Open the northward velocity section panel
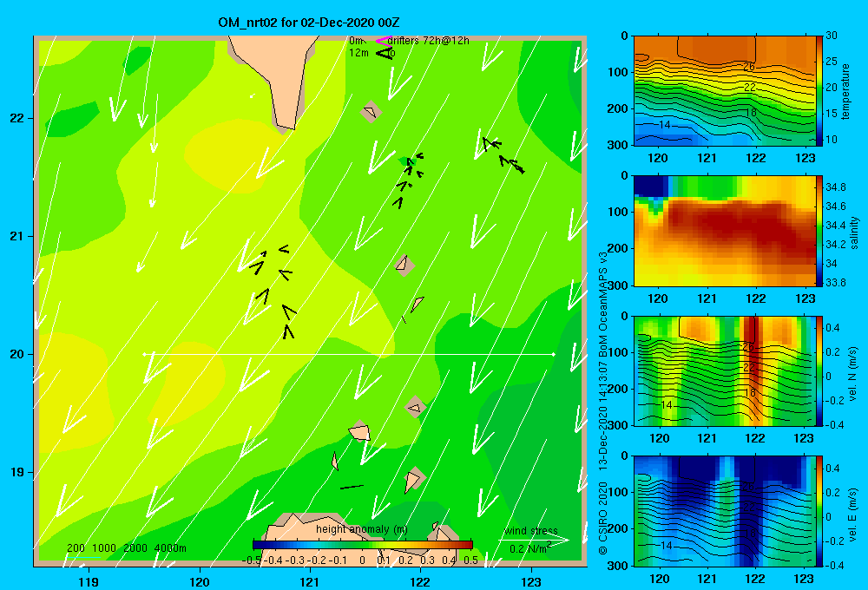868x590 pixels. pyautogui.click(x=724, y=370)
